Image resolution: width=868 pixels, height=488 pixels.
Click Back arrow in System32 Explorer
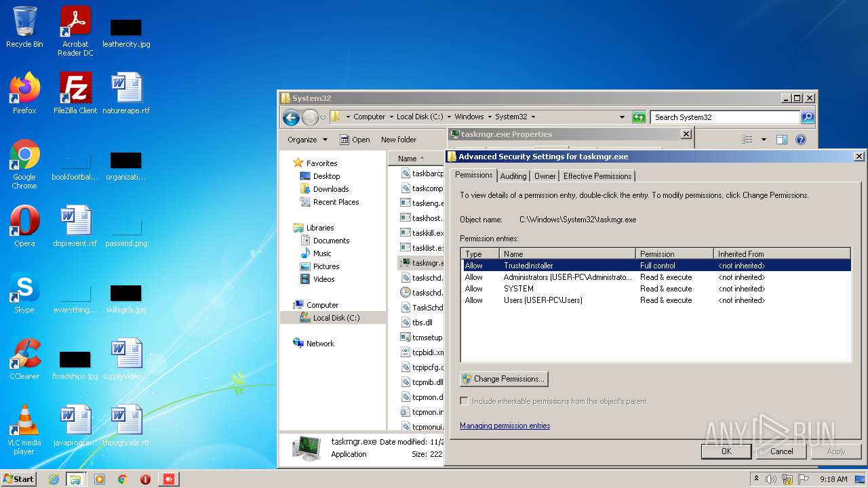291,117
